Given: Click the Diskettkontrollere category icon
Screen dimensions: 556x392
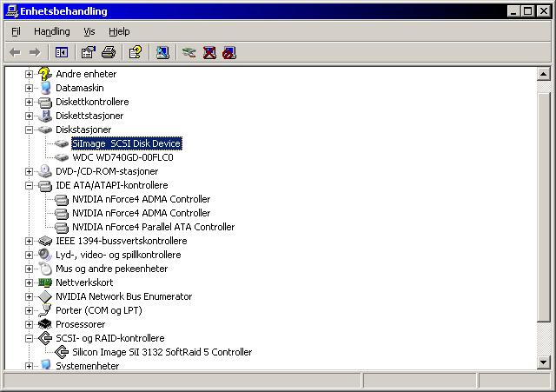Looking at the screenshot, I should tap(45, 103).
